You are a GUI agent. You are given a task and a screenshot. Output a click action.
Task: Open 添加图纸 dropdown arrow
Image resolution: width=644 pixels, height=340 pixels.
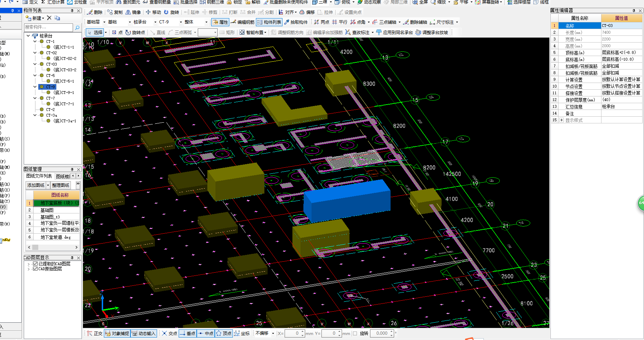click(x=48, y=185)
